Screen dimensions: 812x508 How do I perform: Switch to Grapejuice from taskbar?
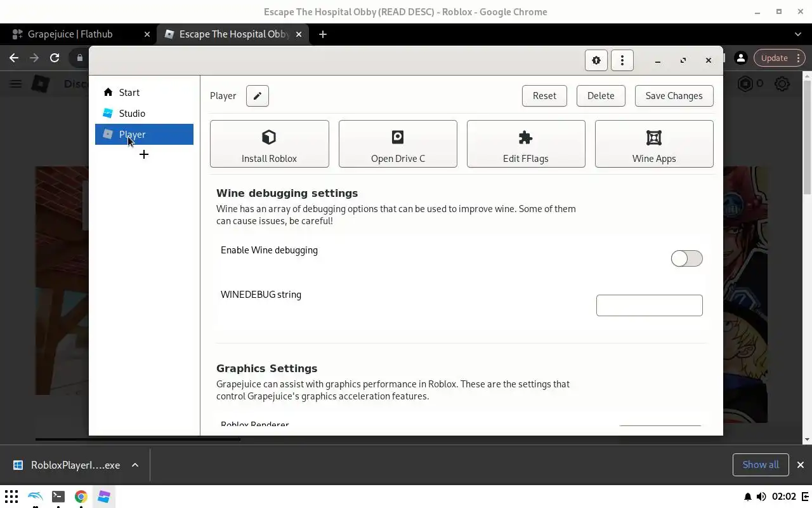pos(104,497)
